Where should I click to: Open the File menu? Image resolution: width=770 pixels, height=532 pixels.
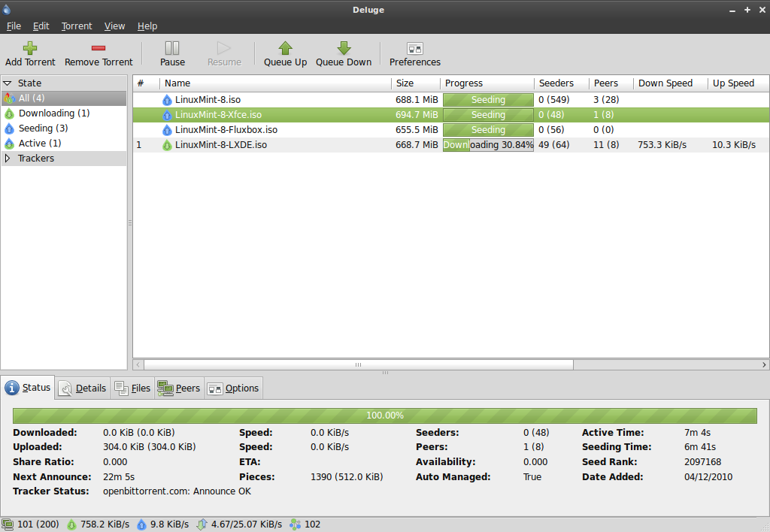14,26
